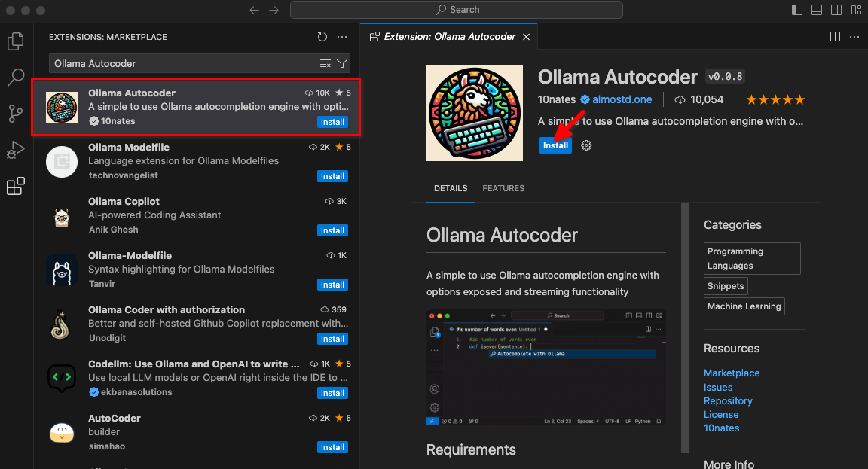Toggle bottom panel layout icon
The image size is (868, 469).
pos(817,10)
